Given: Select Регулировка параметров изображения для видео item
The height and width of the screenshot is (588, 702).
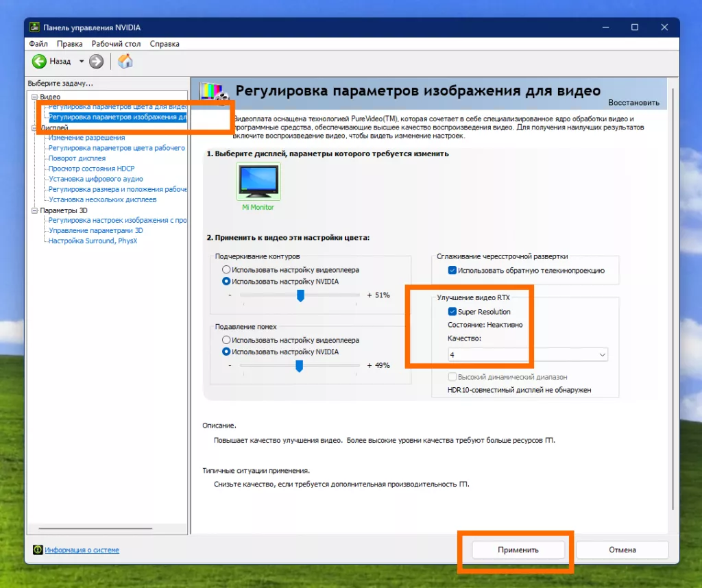Looking at the screenshot, I should point(117,117).
